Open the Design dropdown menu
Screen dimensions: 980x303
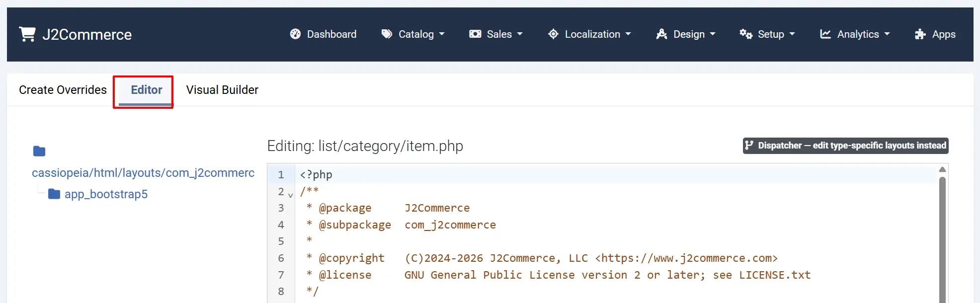[686, 34]
